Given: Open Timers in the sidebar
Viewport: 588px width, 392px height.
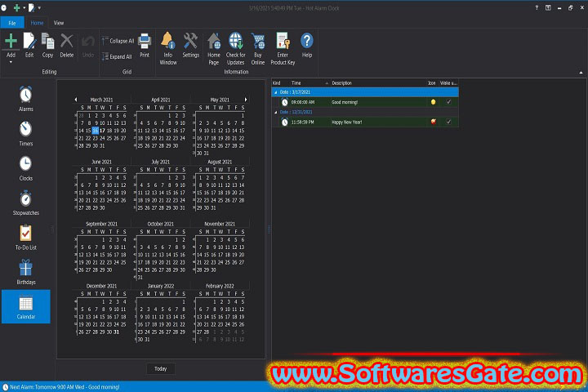Looking at the screenshot, I should (25, 134).
